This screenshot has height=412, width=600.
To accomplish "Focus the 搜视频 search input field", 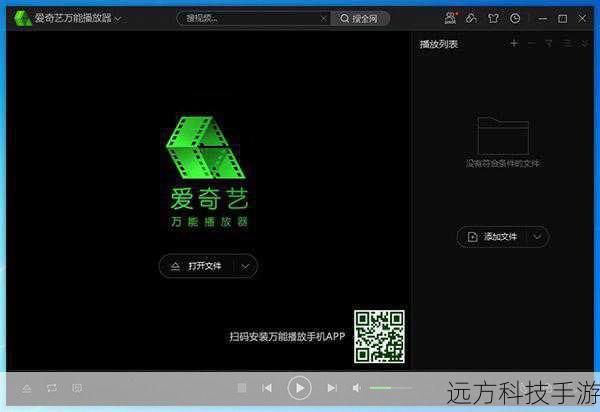I will click(x=251, y=18).
